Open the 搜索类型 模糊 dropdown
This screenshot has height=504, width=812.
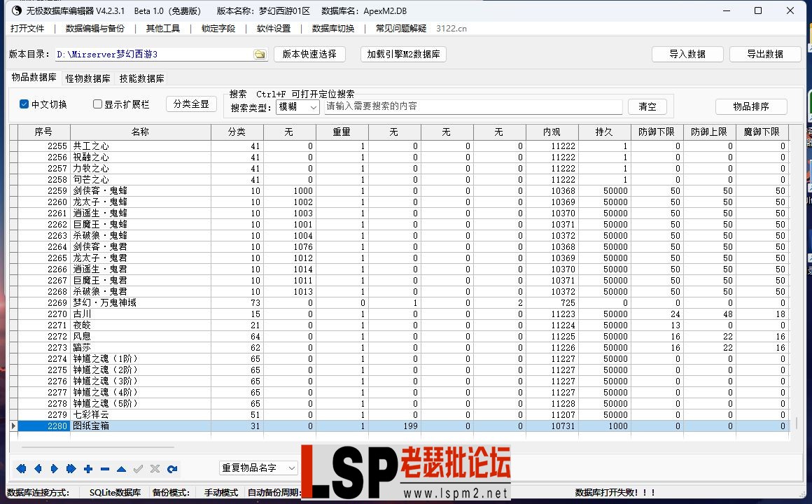click(x=297, y=106)
